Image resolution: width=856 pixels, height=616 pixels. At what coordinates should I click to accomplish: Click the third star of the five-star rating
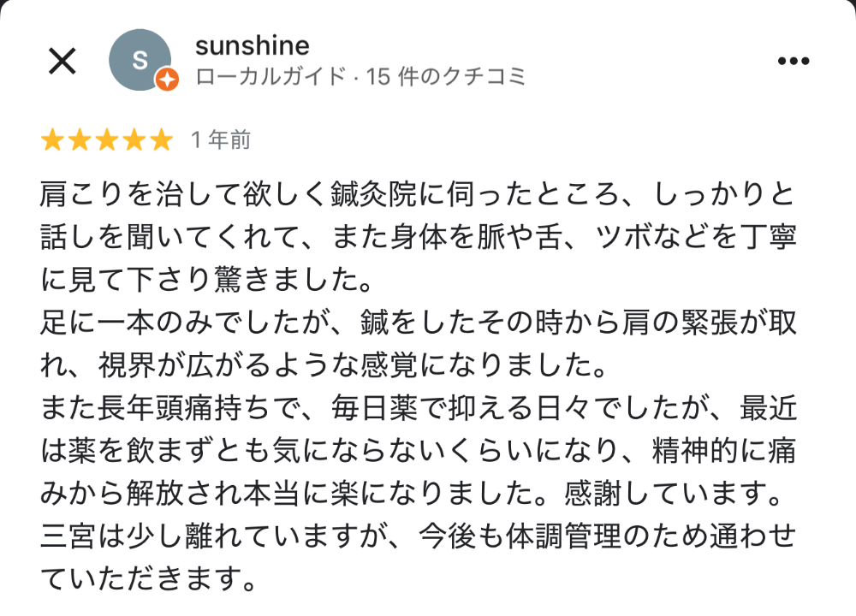click(x=106, y=139)
